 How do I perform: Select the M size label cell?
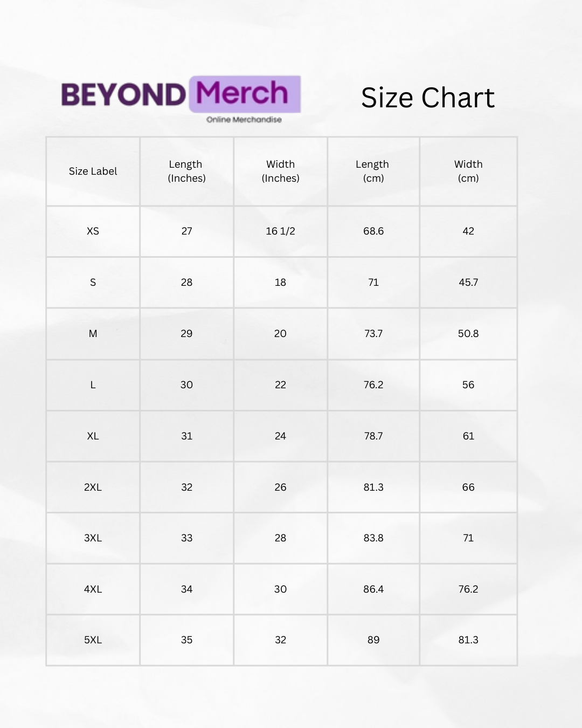click(x=93, y=334)
